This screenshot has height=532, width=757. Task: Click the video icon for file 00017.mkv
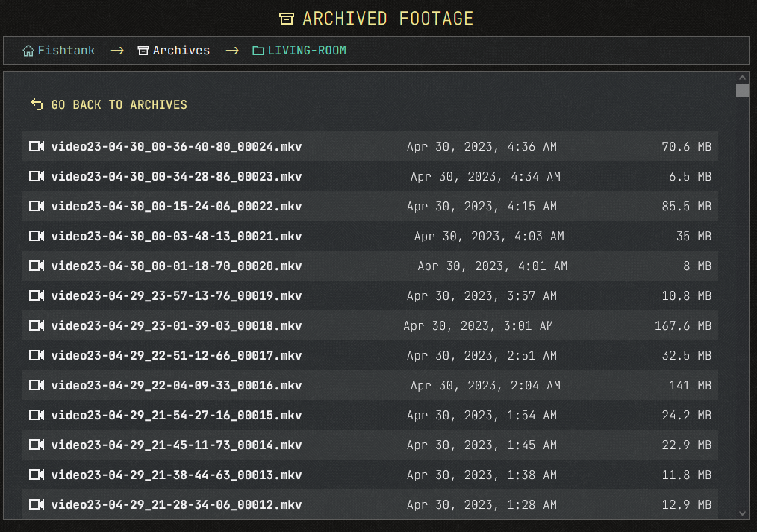(37, 355)
